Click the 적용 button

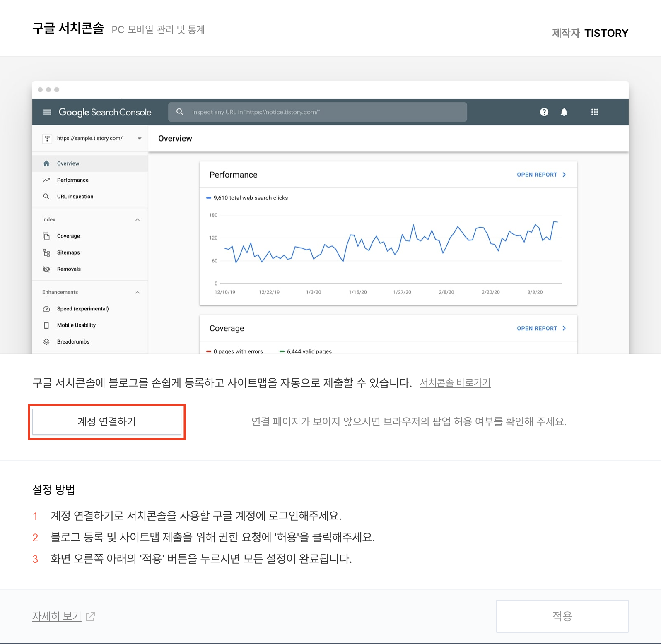click(562, 616)
